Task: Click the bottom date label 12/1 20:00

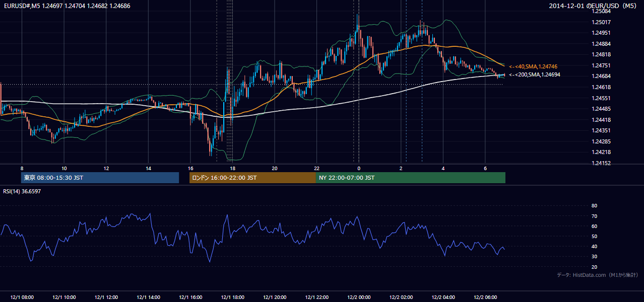Action: (275, 297)
